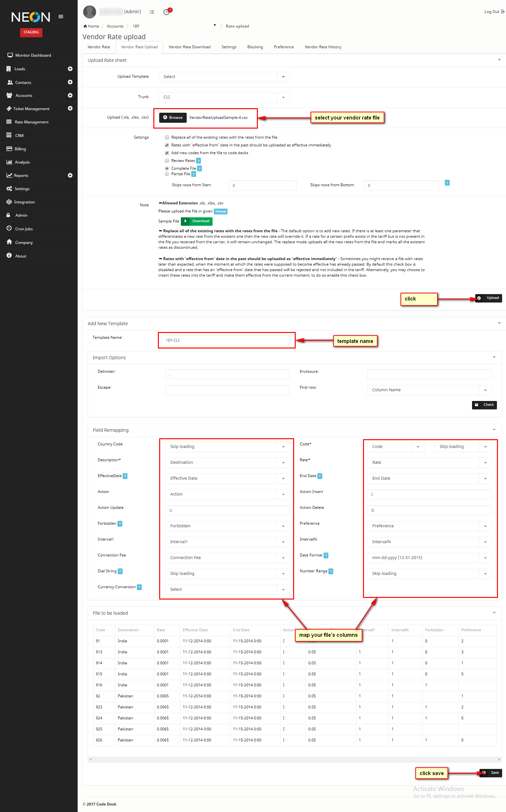Toggle the Review Rates checkbox
Image resolution: width=506 pixels, height=812 pixels.
click(x=167, y=161)
